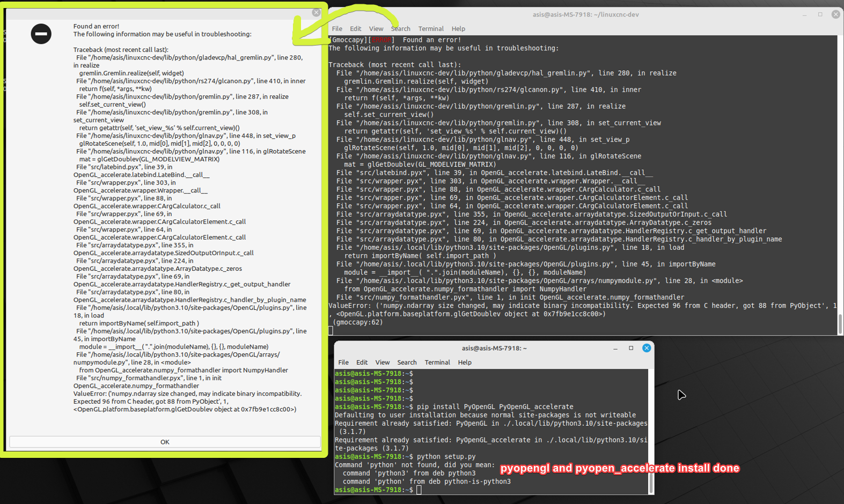Click 'gremlin.Gremlin.realize(self, widget)' terminal line
Image resolution: width=844 pixels, height=504 pixels.
416,81
